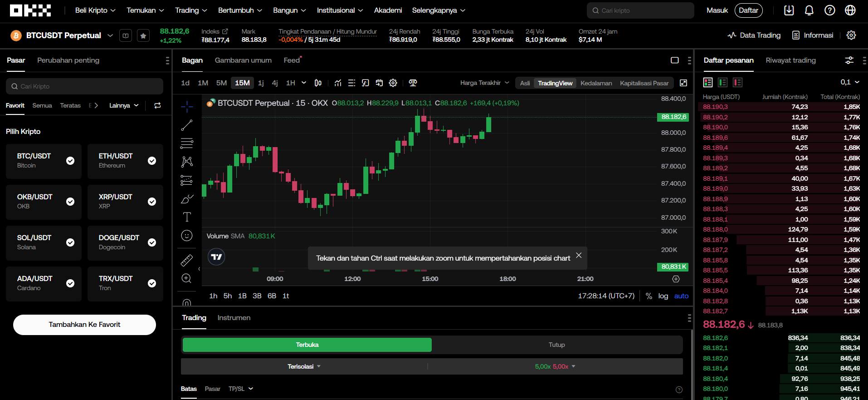Expand the Terisolasi margin mode dropdown

coord(304,366)
